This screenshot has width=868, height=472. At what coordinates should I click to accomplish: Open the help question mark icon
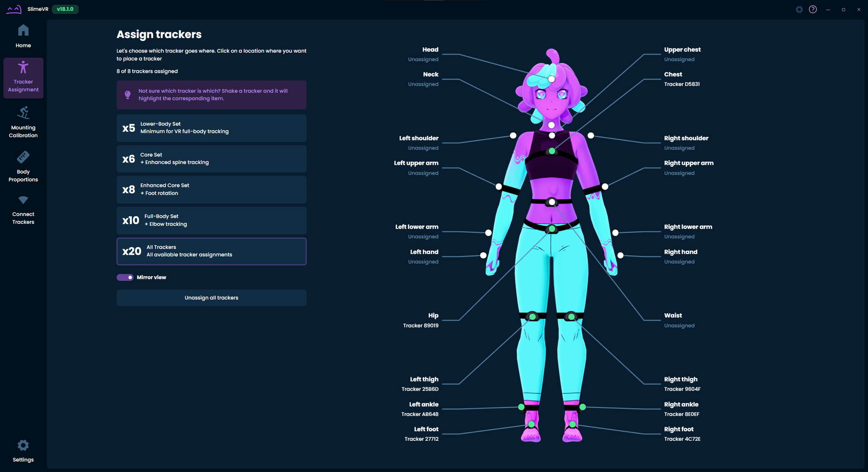tap(813, 9)
